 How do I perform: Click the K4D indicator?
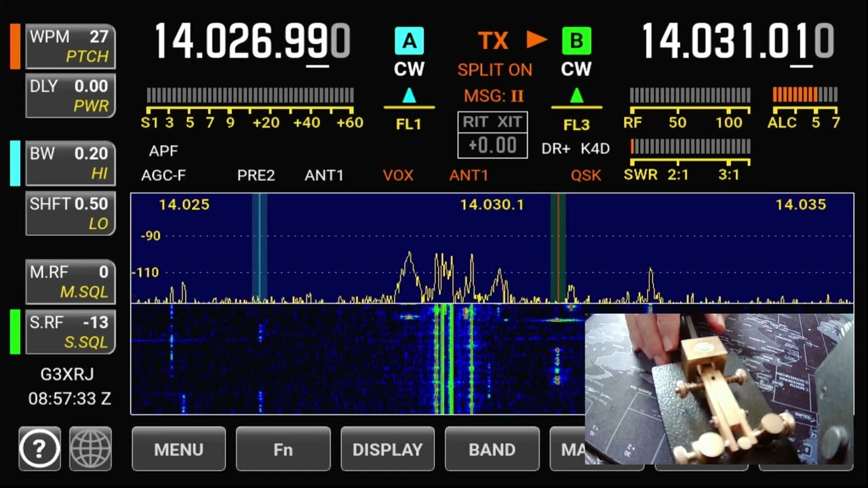click(x=595, y=148)
